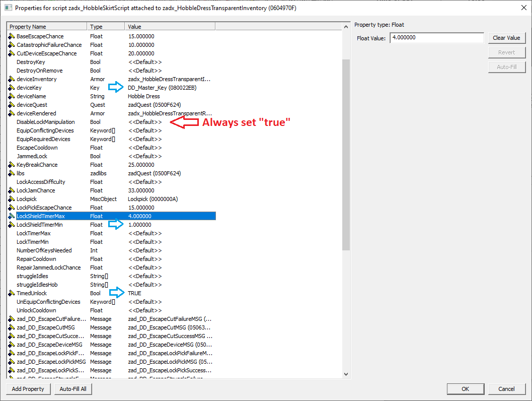Close the script properties dialog window
Image resolution: width=532 pixels, height=401 pixels.
click(x=524, y=8)
